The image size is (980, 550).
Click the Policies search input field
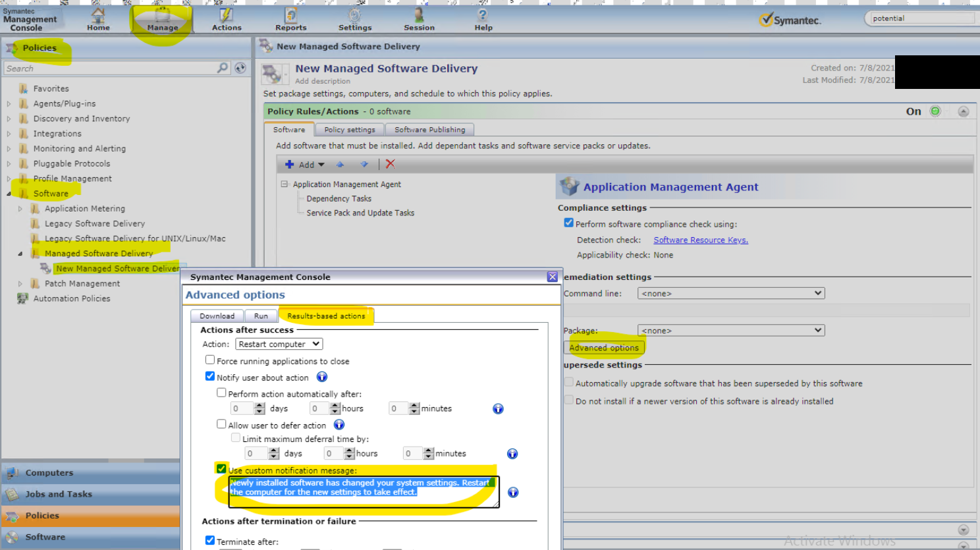coord(109,69)
